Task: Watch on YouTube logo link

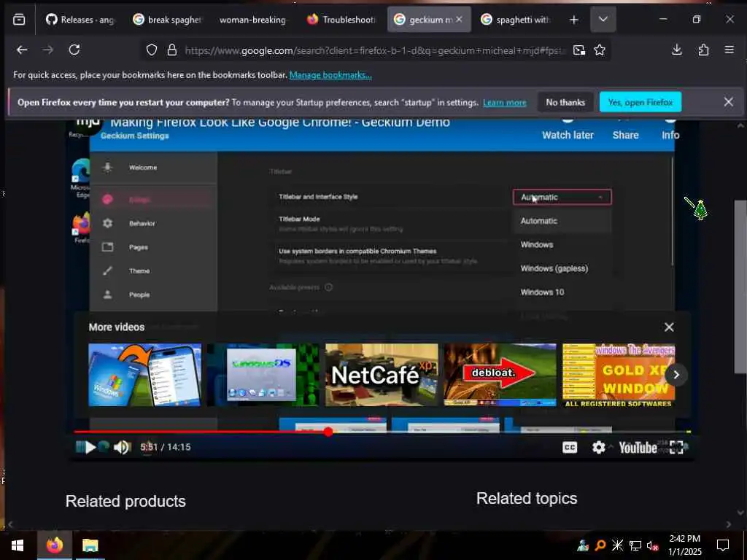Action: 638,447
